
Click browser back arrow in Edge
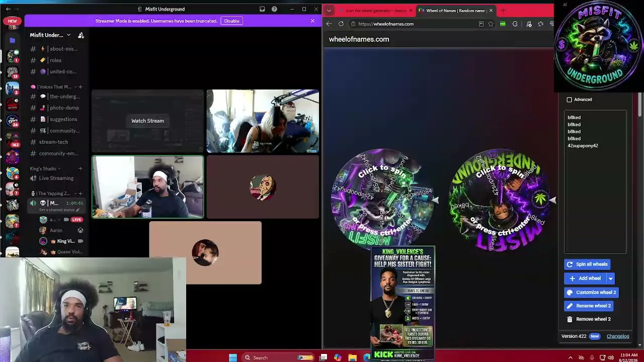tap(329, 24)
